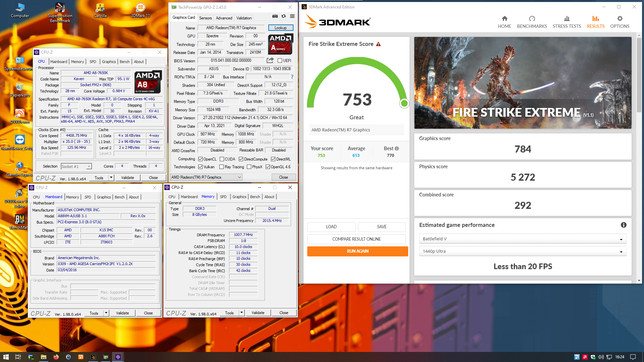This screenshot has height=362, width=644.
Task: Click the BIOS export share icon in GPU-Z
Action: click(x=270, y=60)
